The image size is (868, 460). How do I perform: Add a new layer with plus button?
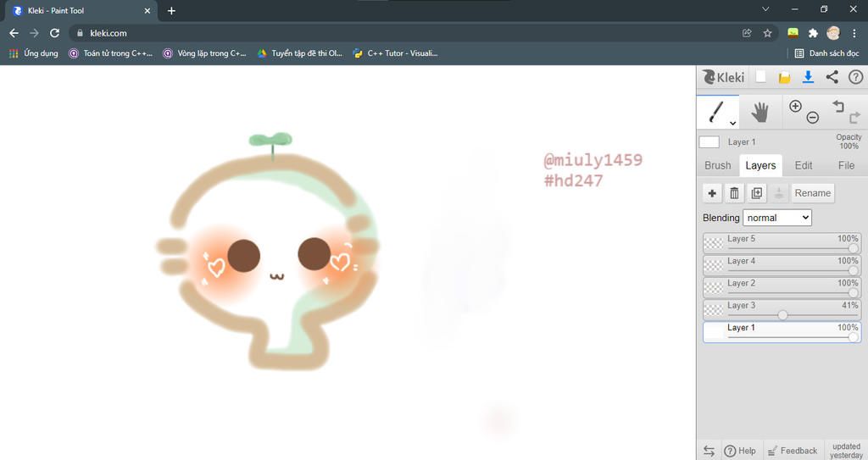712,193
